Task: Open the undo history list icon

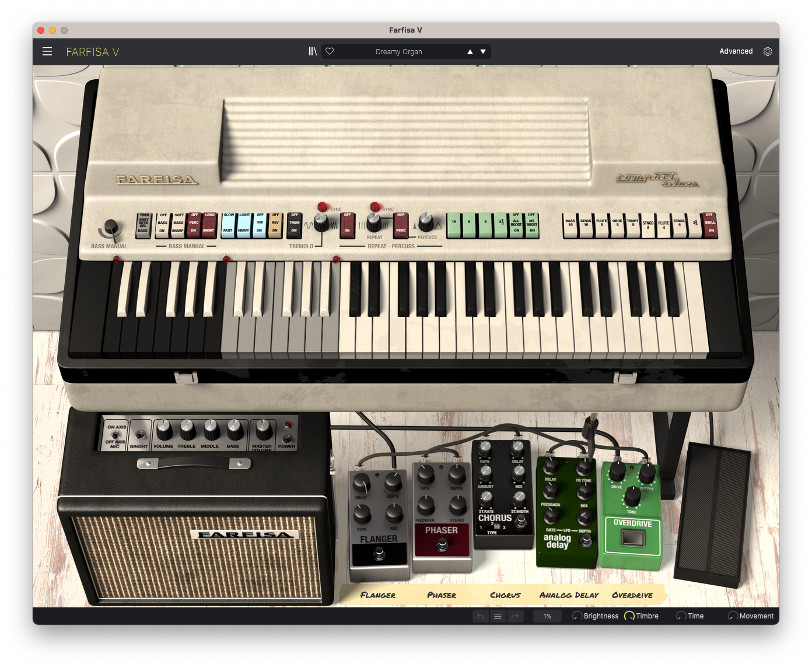Action: (498, 616)
